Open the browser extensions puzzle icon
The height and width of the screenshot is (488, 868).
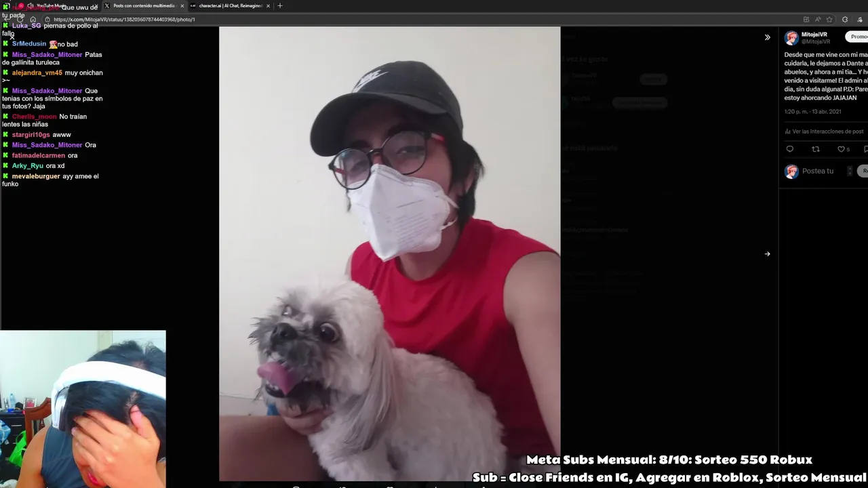point(844,20)
